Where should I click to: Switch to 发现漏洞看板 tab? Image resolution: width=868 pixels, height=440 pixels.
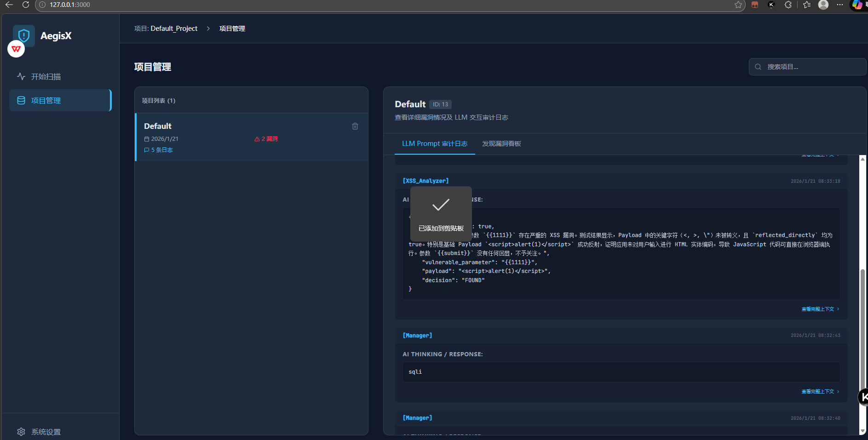(x=501, y=144)
